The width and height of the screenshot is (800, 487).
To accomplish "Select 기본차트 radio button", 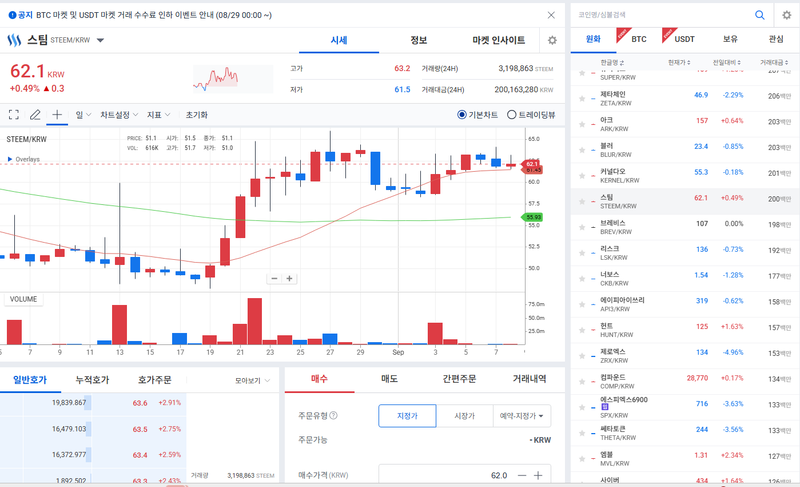I will [x=462, y=115].
